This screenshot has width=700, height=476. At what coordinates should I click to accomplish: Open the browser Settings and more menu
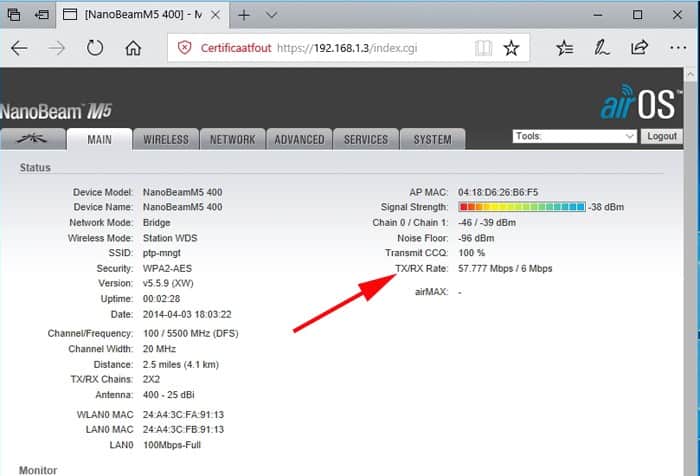(678, 47)
